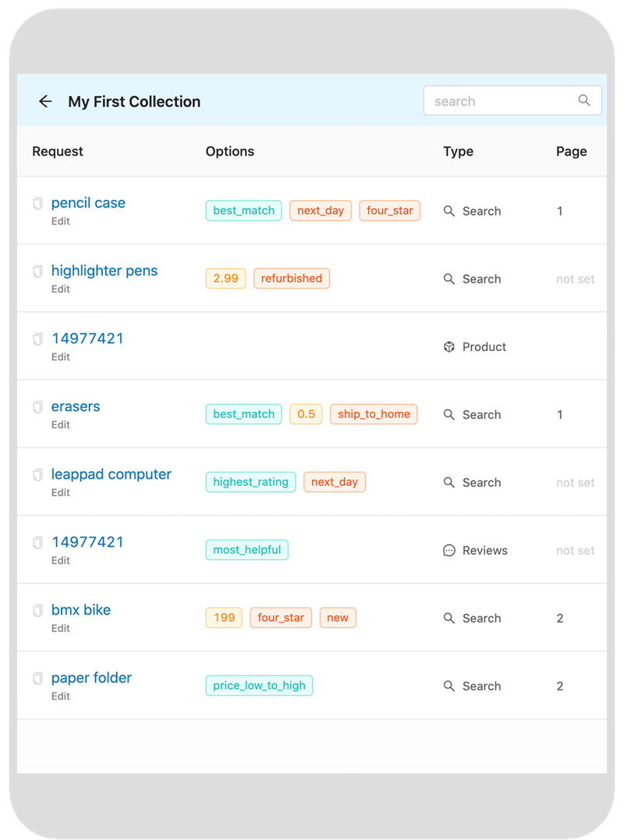Click the price_low_to_high option tag

point(259,686)
